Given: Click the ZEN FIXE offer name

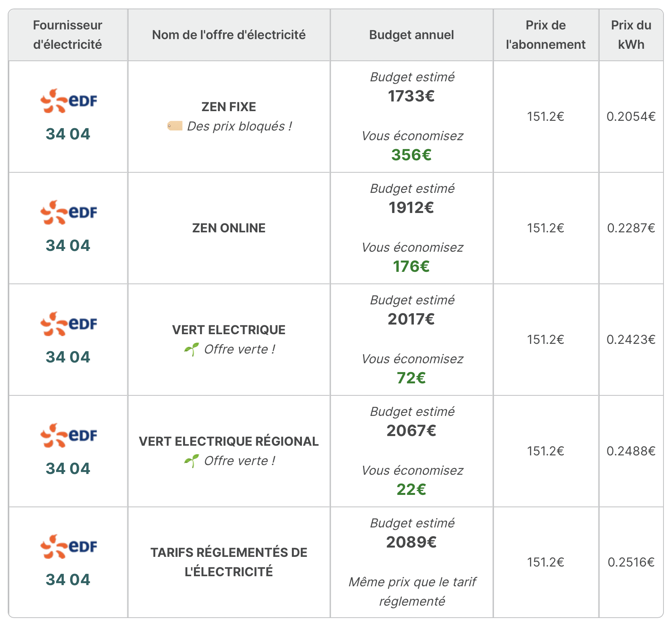Looking at the screenshot, I should [x=229, y=107].
